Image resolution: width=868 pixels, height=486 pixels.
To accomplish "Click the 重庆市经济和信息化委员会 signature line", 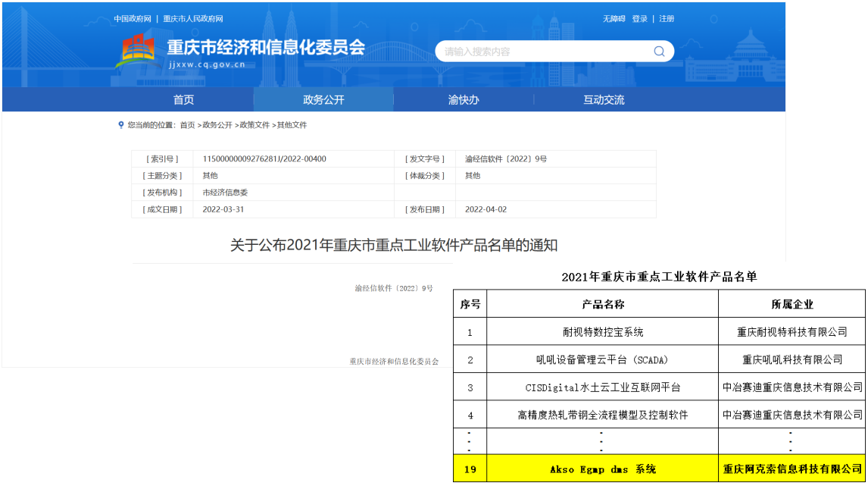I will (x=394, y=362).
